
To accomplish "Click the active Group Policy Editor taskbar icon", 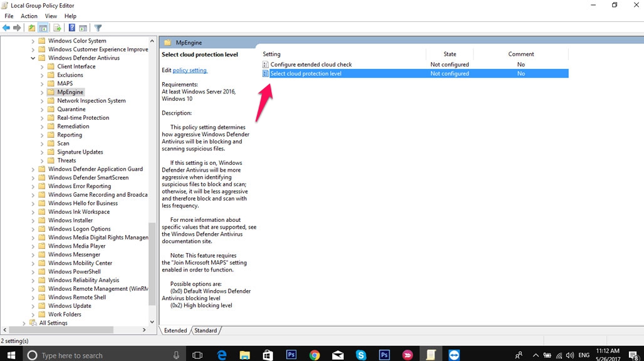I will tap(431, 355).
